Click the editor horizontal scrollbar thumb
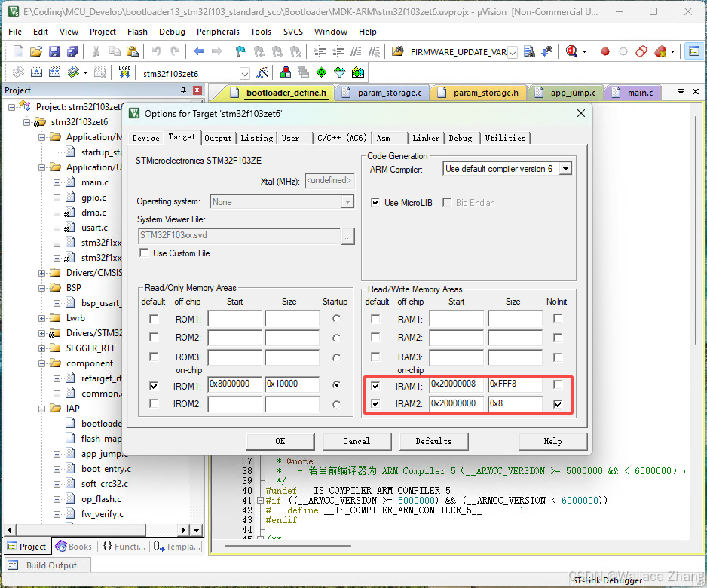 coord(288,546)
